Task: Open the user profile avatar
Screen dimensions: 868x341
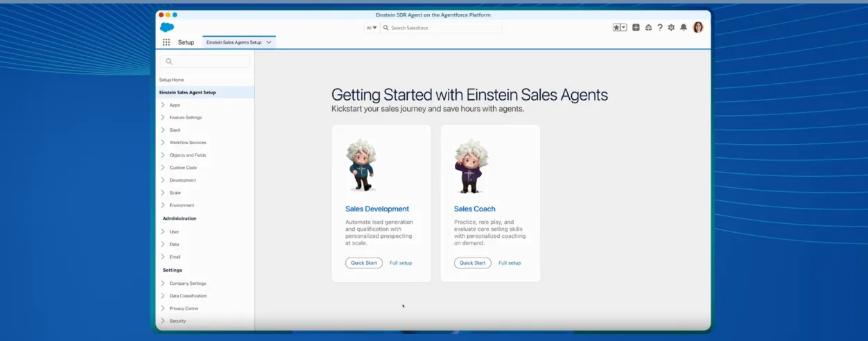Action: coord(698,27)
